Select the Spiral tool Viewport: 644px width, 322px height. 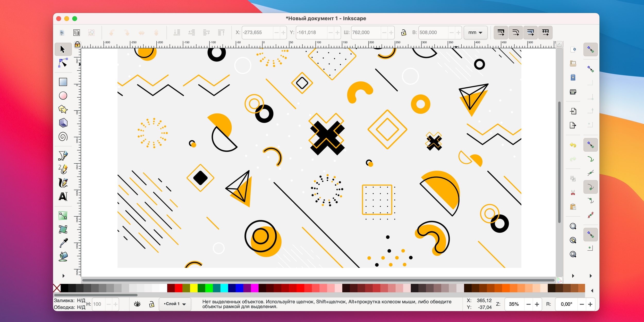[x=63, y=137]
